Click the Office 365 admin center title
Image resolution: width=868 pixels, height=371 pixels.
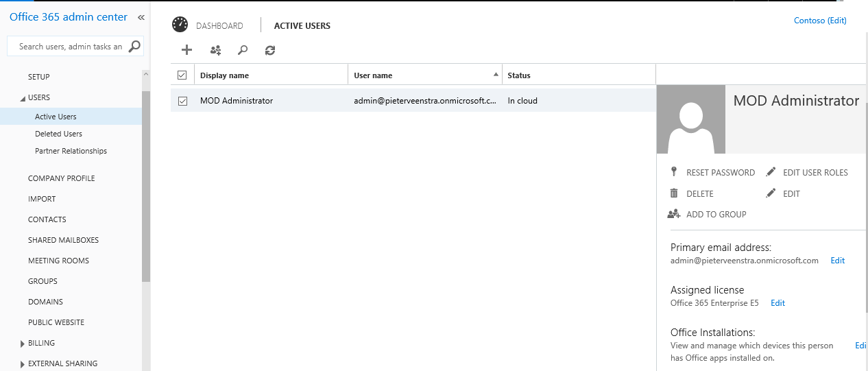pos(69,17)
